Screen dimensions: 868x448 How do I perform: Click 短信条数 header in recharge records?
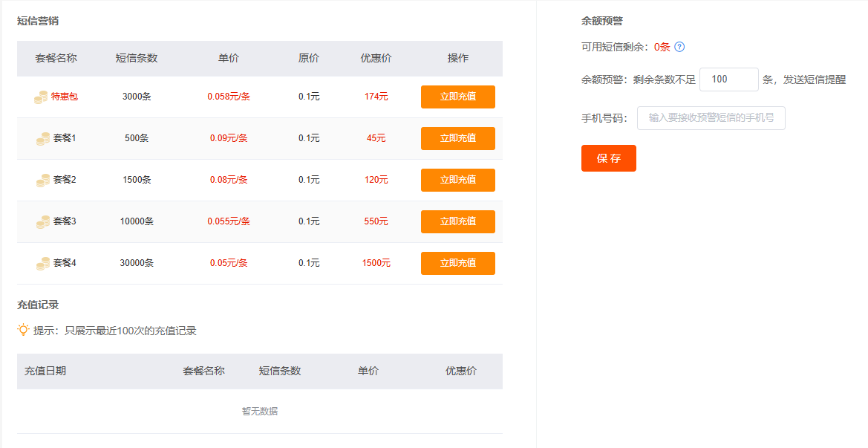tap(279, 371)
